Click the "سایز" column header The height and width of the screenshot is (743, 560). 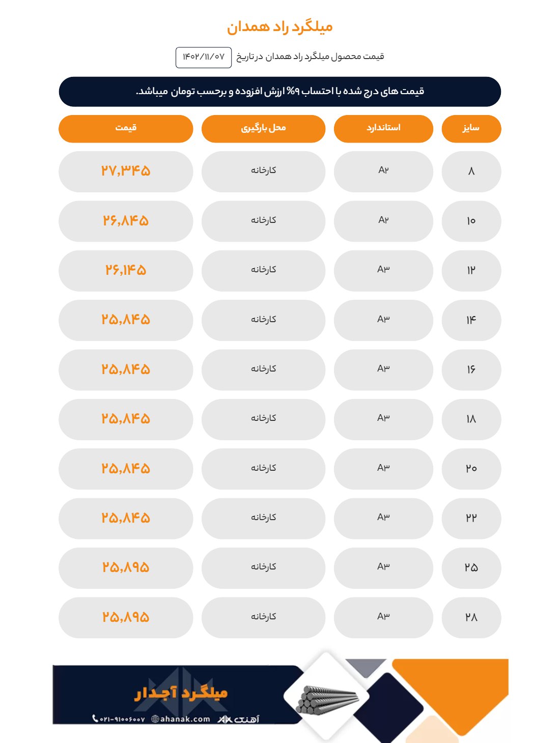point(471,128)
